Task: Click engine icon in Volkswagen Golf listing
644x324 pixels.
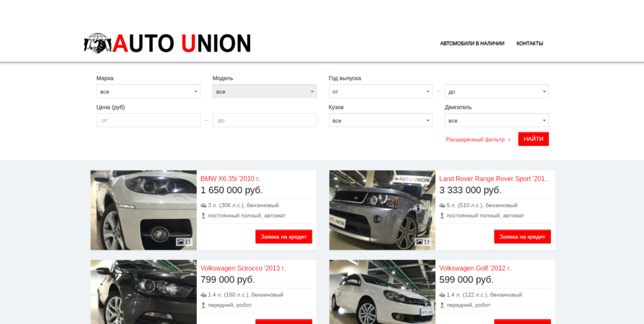Action: (442, 294)
